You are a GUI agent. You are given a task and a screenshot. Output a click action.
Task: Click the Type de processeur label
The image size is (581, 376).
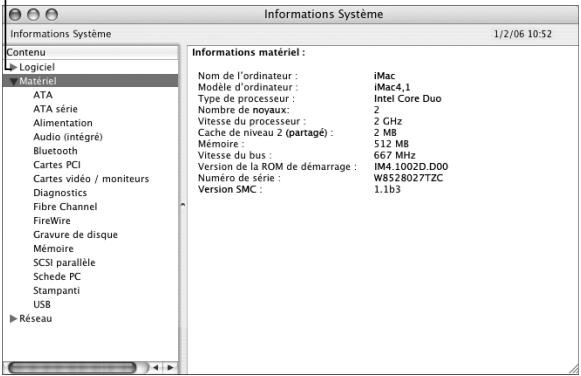pos(246,99)
